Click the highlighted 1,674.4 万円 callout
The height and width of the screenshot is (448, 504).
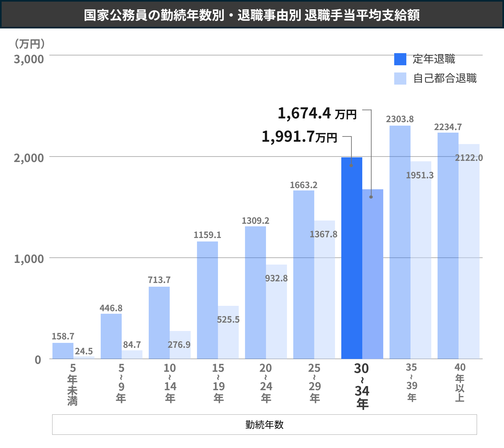[317, 114]
